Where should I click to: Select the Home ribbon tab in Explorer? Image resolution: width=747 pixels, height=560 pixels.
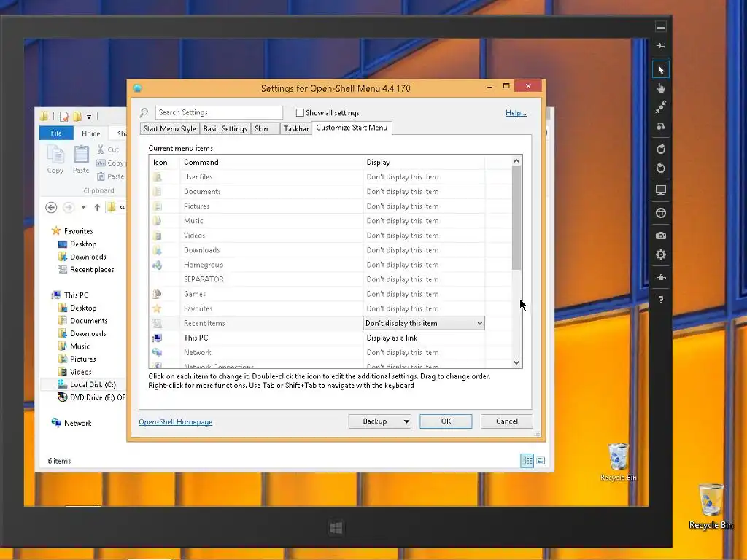(90, 134)
